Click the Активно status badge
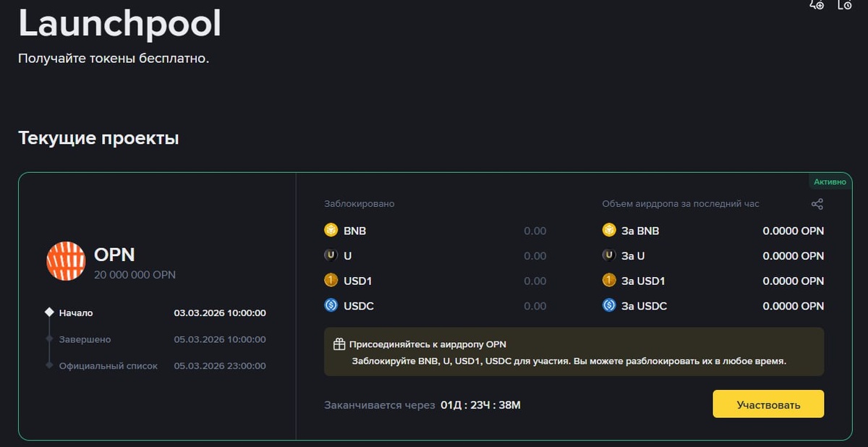 [830, 182]
